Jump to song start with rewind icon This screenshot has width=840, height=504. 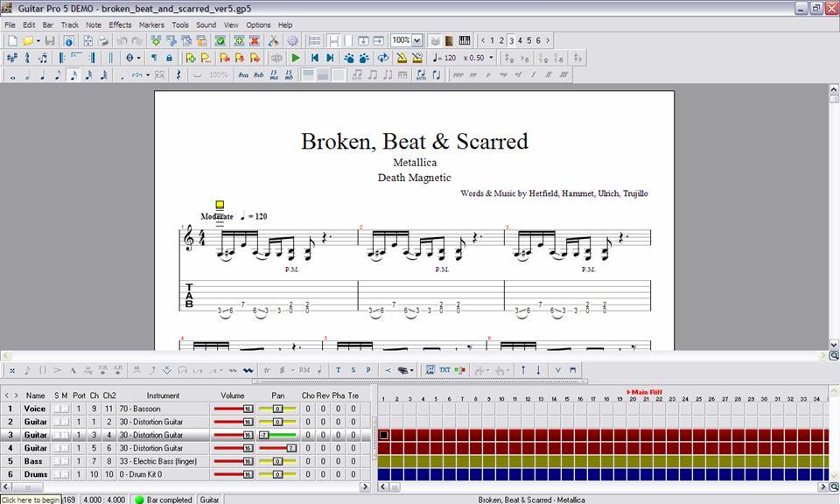click(314, 58)
